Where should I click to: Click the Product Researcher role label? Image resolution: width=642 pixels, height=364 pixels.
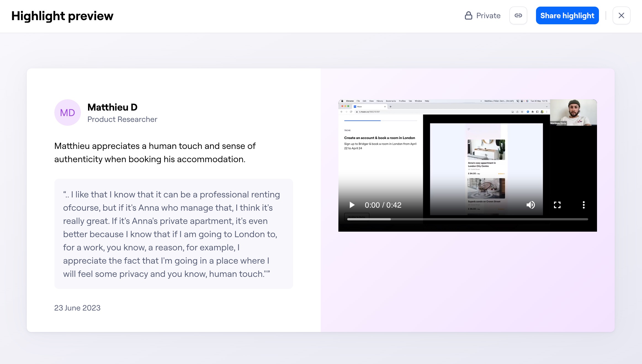(x=122, y=119)
